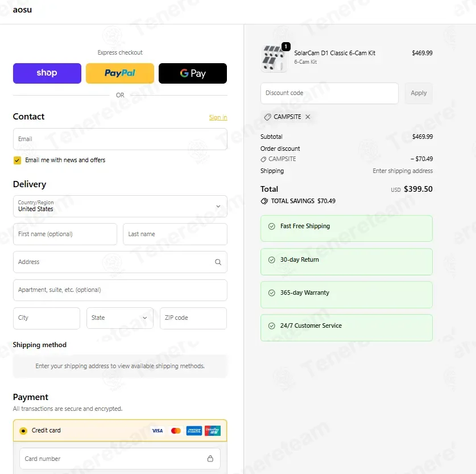Apply the discount code

(419, 93)
